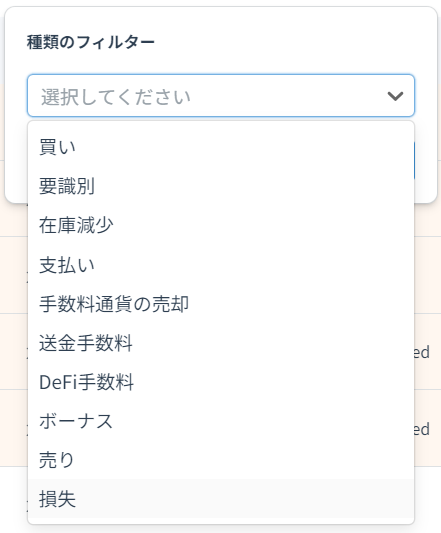Select the 送金手数料 option
Screen dimensions: 441x533
point(221,343)
